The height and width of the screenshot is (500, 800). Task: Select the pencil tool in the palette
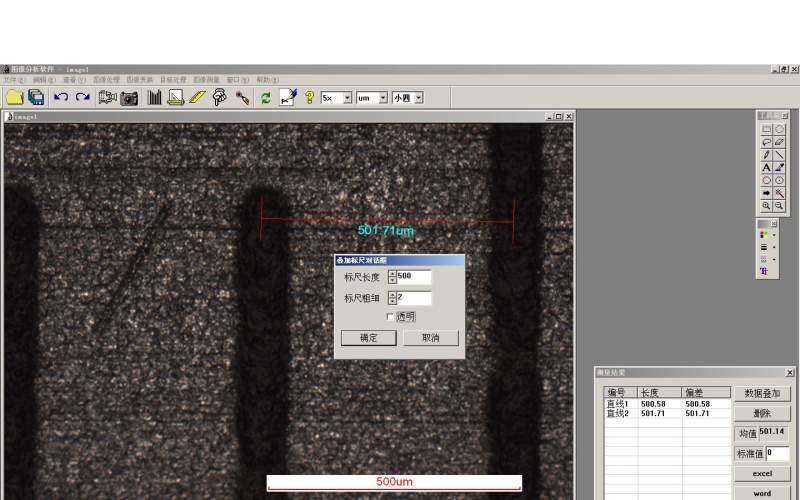766,155
